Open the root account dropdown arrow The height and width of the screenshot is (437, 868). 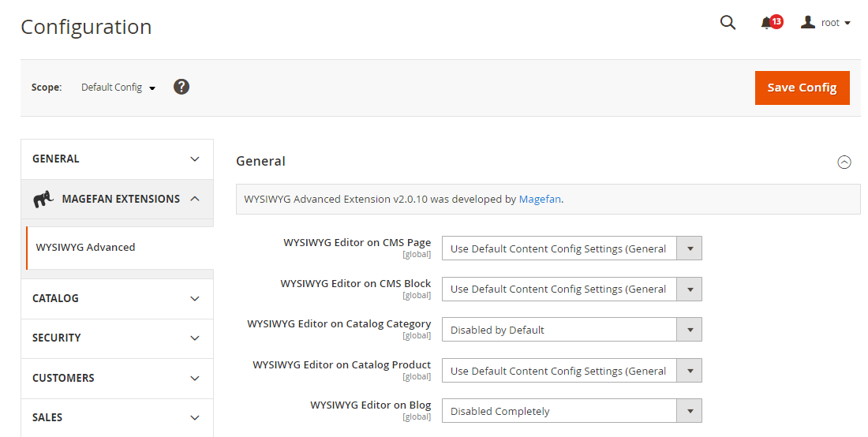pyautogui.click(x=847, y=23)
